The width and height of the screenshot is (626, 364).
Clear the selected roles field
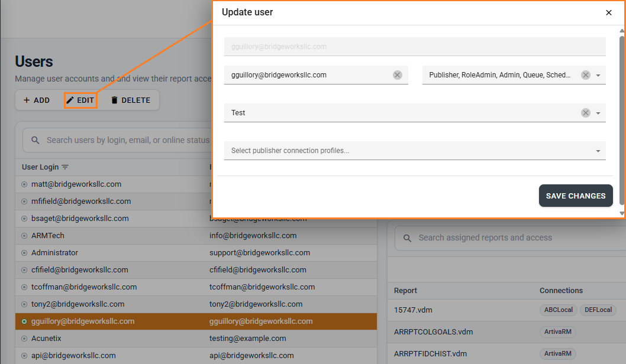pyautogui.click(x=586, y=75)
